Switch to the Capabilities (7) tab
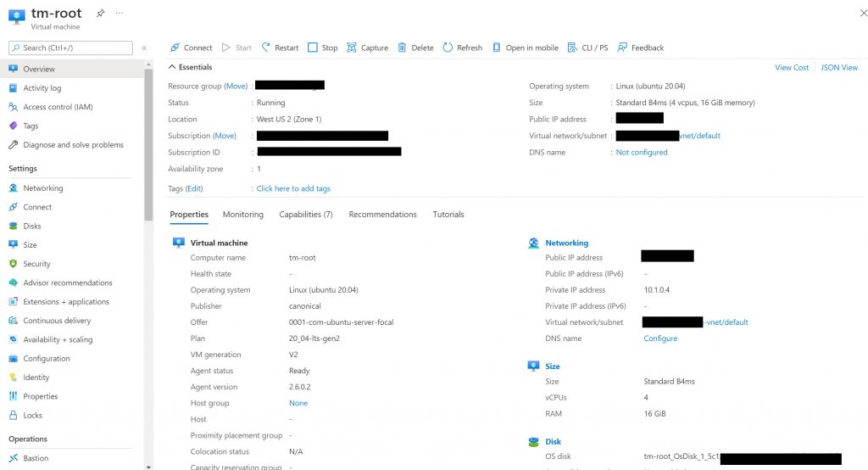Image resolution: width=868 pixels, height=470 pixels. click(305, 215)
